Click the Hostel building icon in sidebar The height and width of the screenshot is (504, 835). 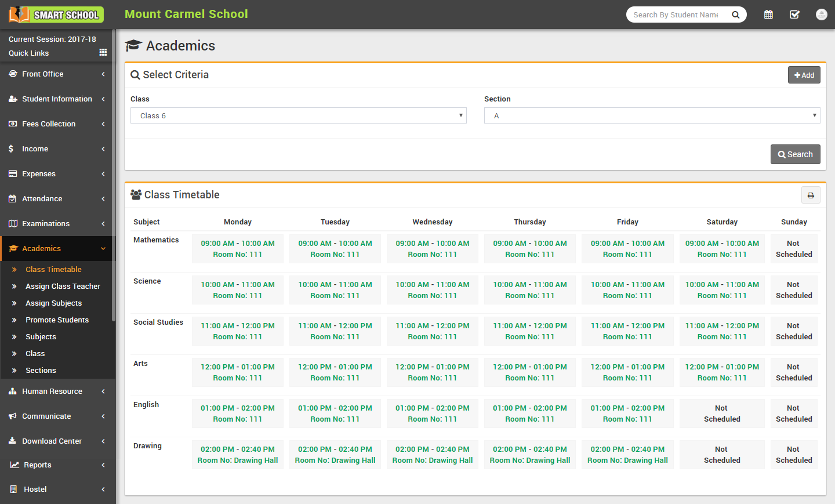[13, 490]
